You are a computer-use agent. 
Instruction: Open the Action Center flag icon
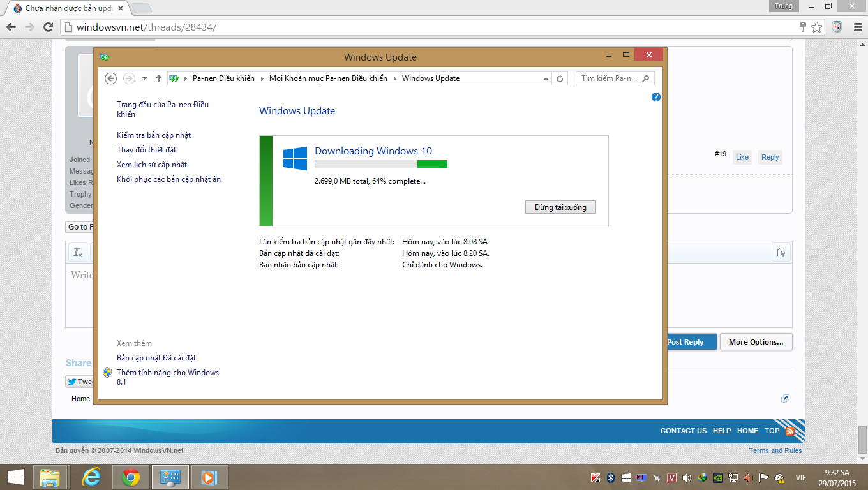tap(763, 478)
